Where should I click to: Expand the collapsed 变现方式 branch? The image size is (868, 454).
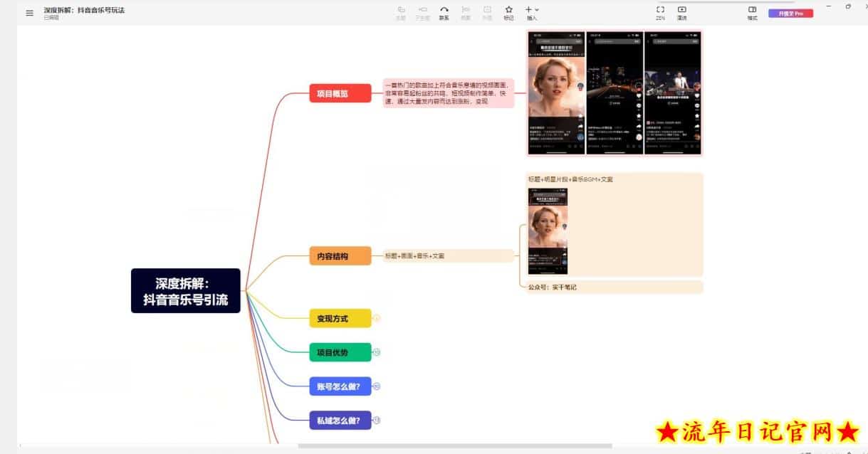tap(376, 318)
